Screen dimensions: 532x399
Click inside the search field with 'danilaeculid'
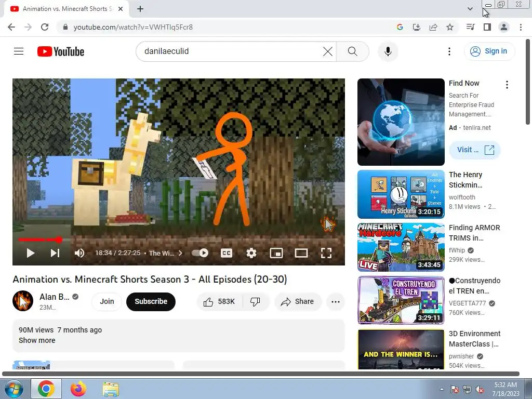coord(231,51)
